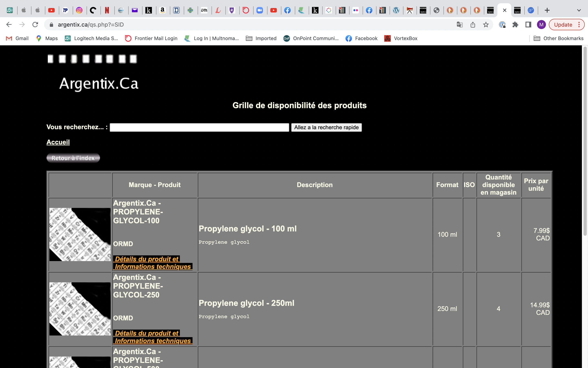The width and height of the screenshot is (588, 368).
Task: Expand the tab search chevron
Action: (x=579, y=10)
